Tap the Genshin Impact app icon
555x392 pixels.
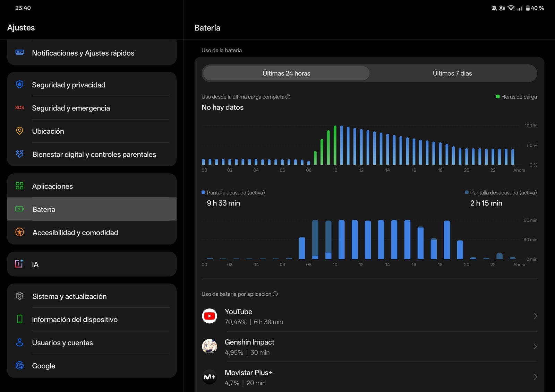click(x=210, y=347)
